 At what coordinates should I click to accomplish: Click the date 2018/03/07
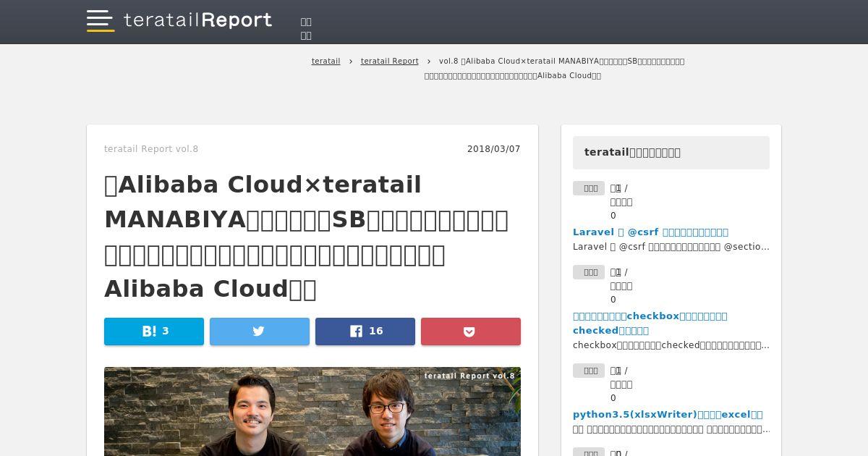494,149
